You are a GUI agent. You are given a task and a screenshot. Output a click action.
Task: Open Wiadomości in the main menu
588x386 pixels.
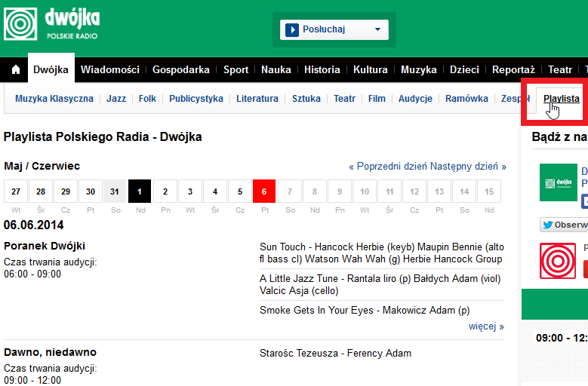tap(110, 69)
